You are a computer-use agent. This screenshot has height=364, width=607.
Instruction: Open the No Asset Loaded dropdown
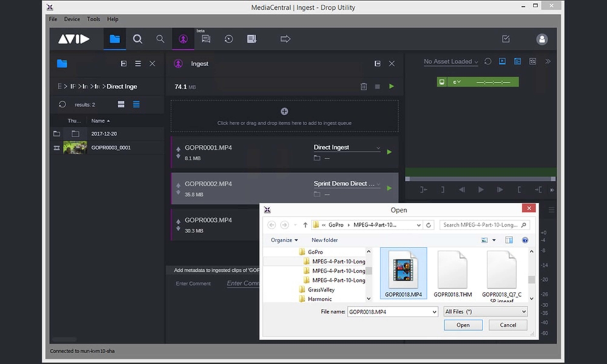pos(450,61)
